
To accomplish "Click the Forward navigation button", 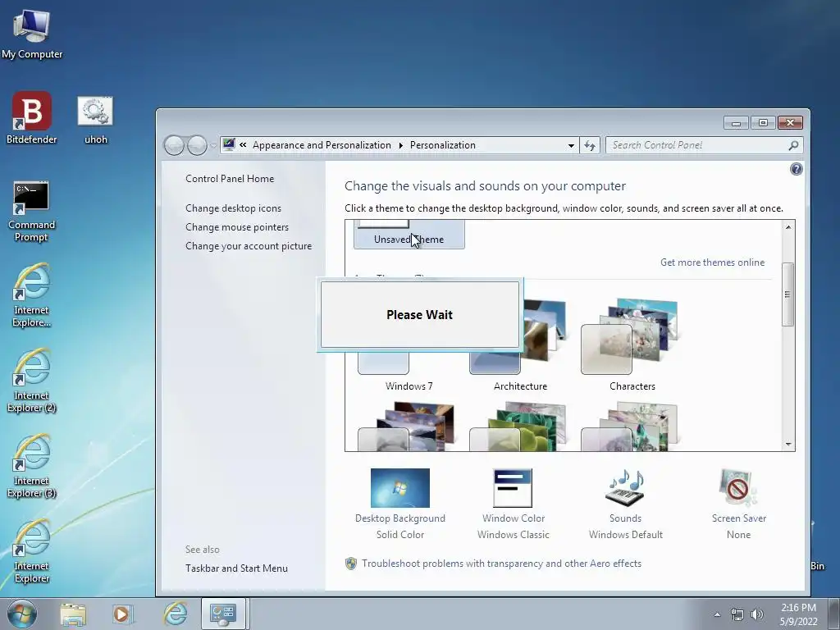I will click(197, 145).
